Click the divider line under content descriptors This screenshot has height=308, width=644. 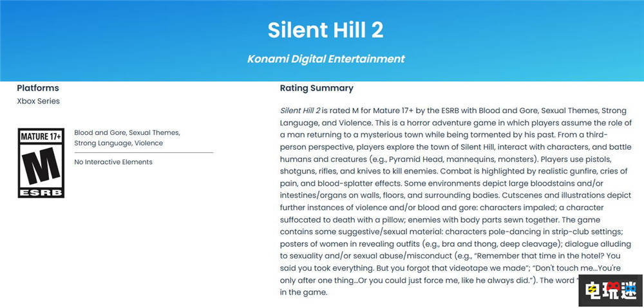[144, 152]
